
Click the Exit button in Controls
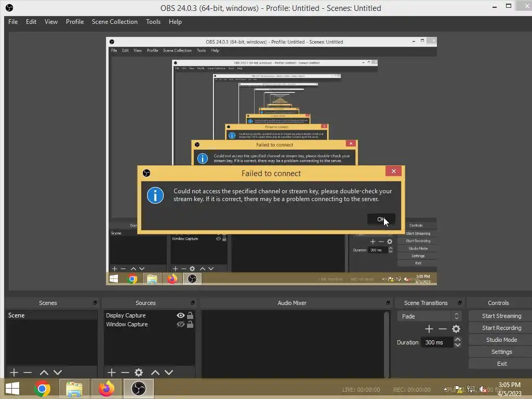point(501,364)
